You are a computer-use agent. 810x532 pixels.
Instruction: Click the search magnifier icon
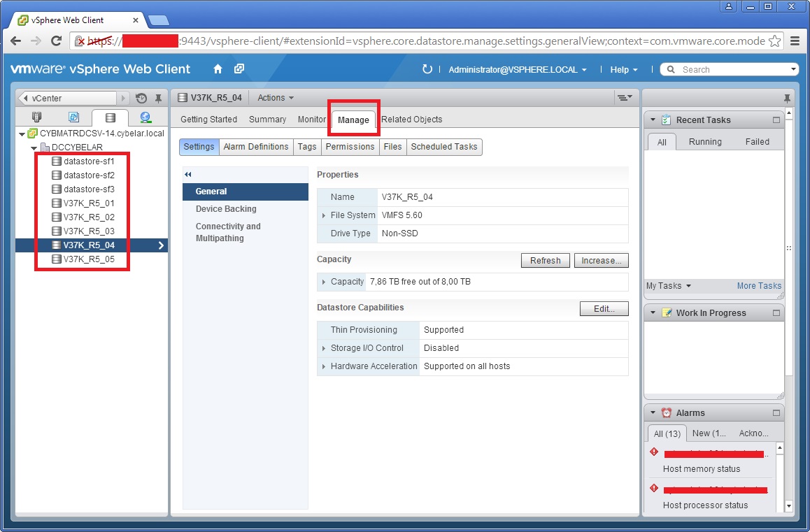click(671, 69)
